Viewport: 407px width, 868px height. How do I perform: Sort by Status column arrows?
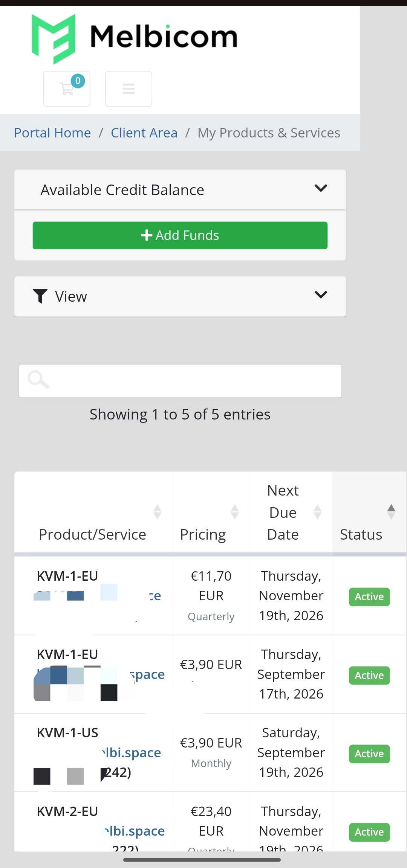tap(391, 512)
